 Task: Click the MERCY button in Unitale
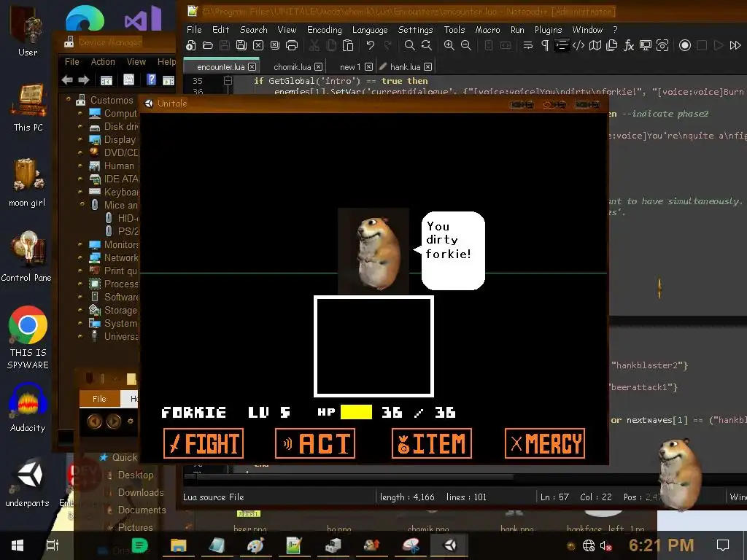545,443
